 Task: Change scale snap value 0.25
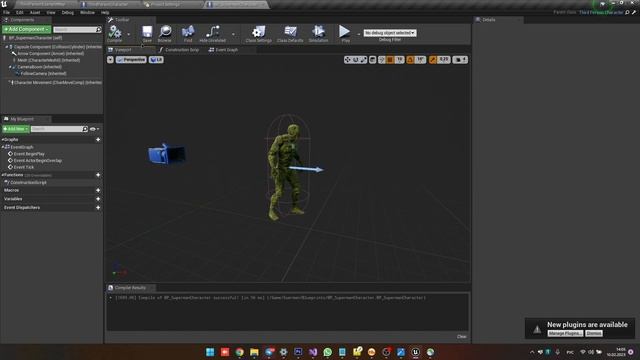(444, 60)
